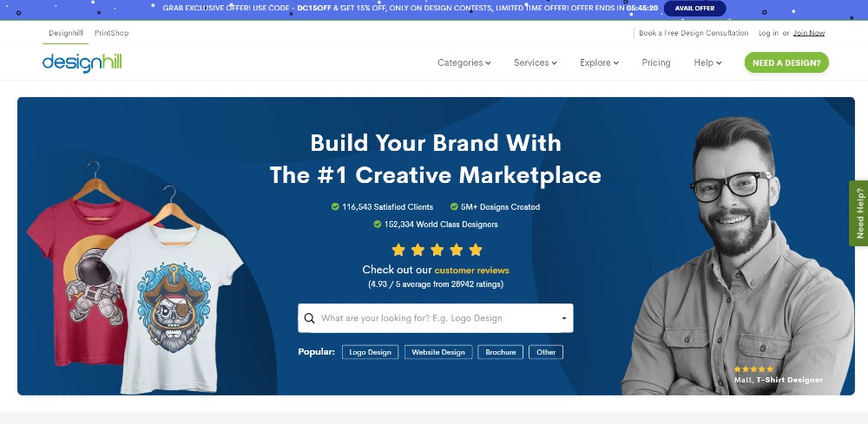The image size is (868, 424).
Task: Expand the Services dropdown
Action: coord(536,63)
